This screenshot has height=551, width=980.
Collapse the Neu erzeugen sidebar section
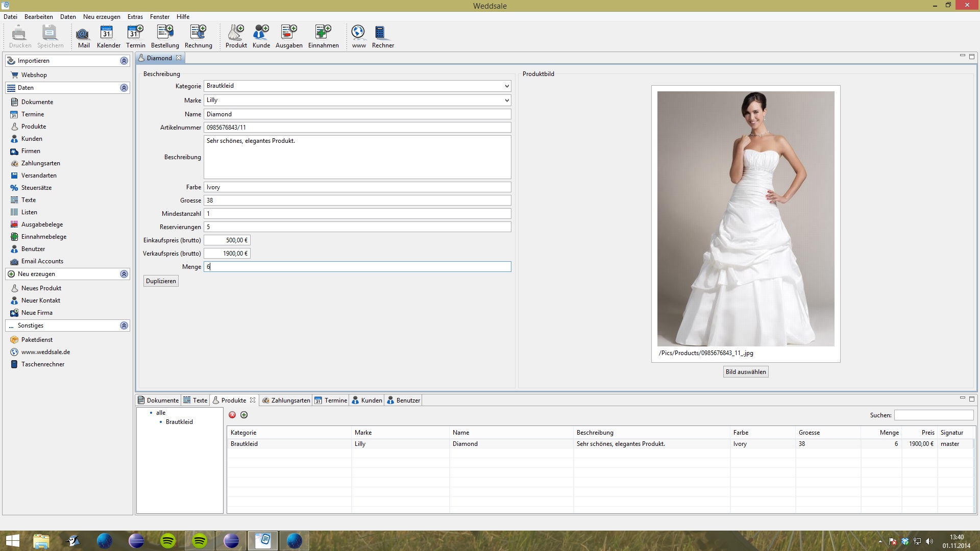pos(124,274)
